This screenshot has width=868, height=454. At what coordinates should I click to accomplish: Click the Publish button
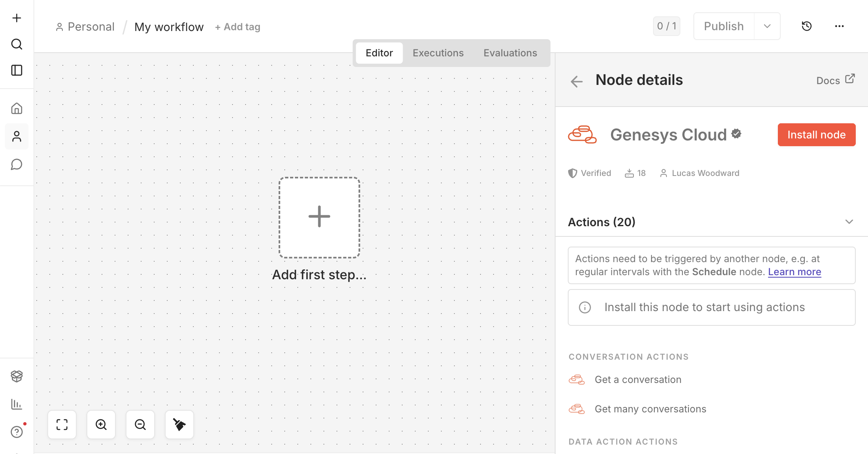724,26
